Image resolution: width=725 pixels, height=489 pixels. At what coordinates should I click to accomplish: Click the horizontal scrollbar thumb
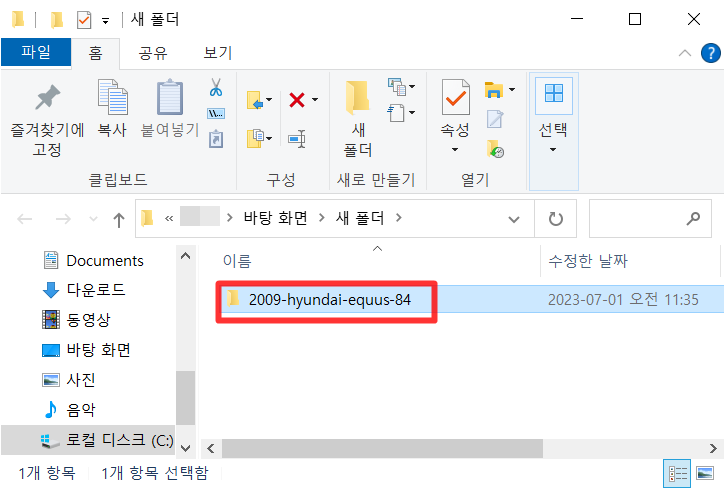coord(382,448)
